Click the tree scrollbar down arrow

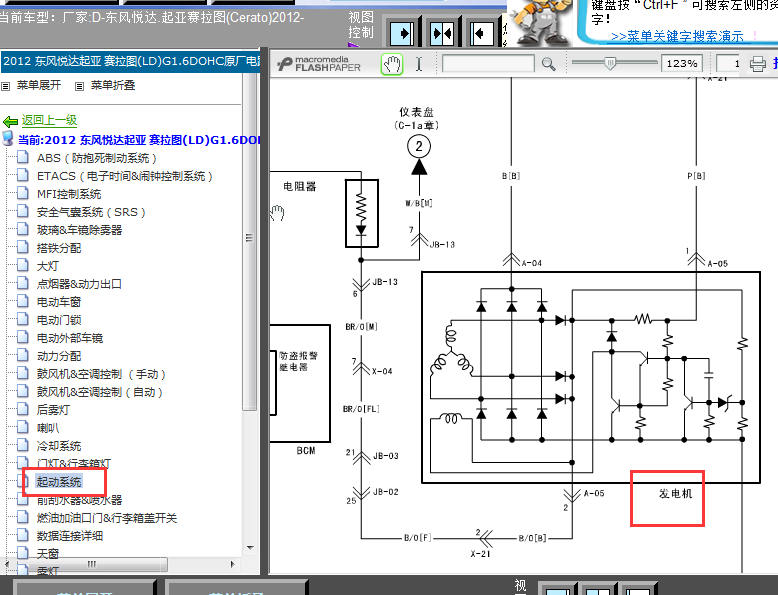pyautogui.click(x=250, y=548)
